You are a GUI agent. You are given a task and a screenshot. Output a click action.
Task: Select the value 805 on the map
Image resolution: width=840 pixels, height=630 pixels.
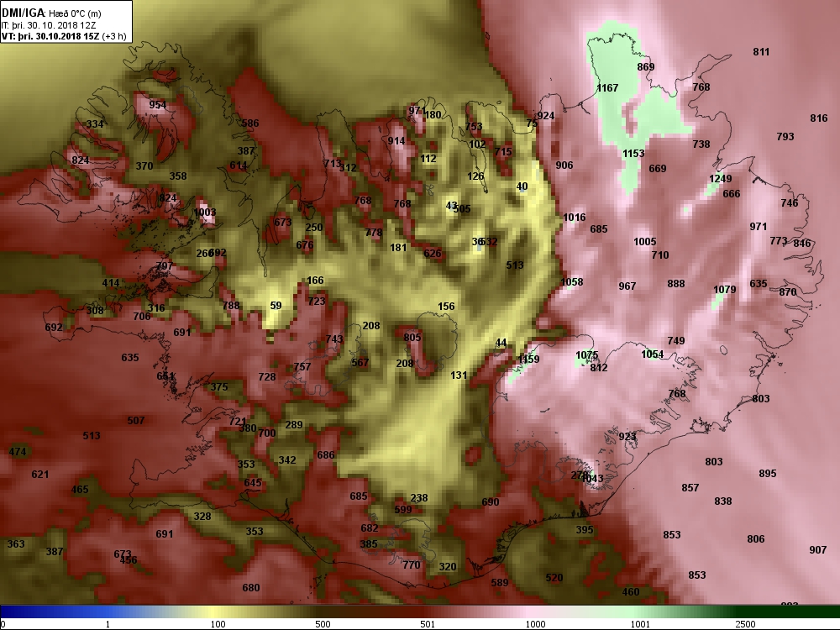(x=412, y=338)
